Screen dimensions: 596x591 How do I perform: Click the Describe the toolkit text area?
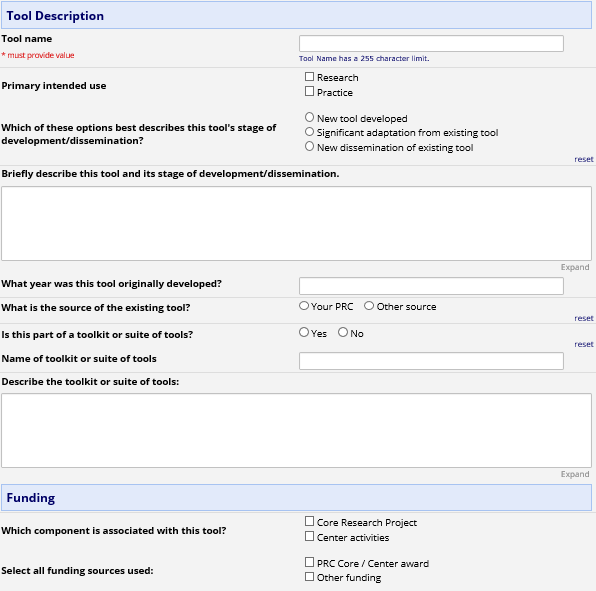(x=296, y=431)
